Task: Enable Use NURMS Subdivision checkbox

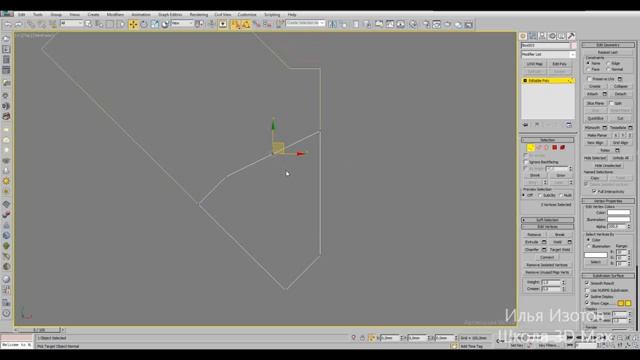Action: click(x=587, y=290)
